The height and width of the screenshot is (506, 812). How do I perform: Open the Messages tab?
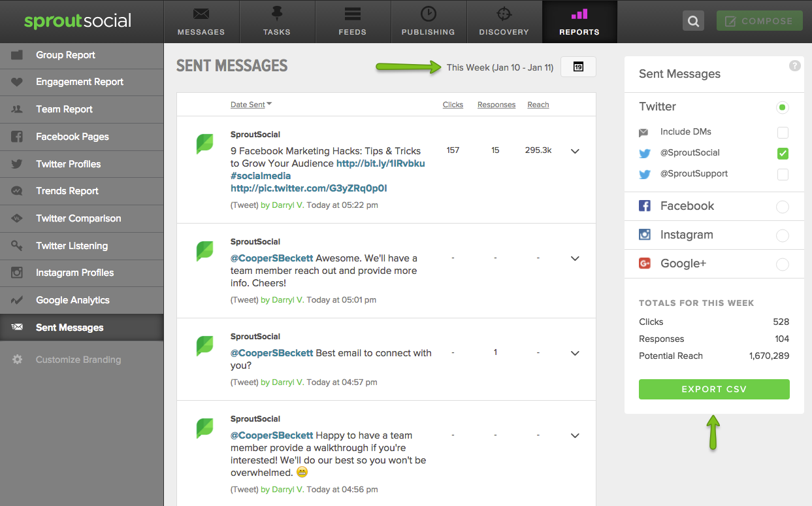201,22
